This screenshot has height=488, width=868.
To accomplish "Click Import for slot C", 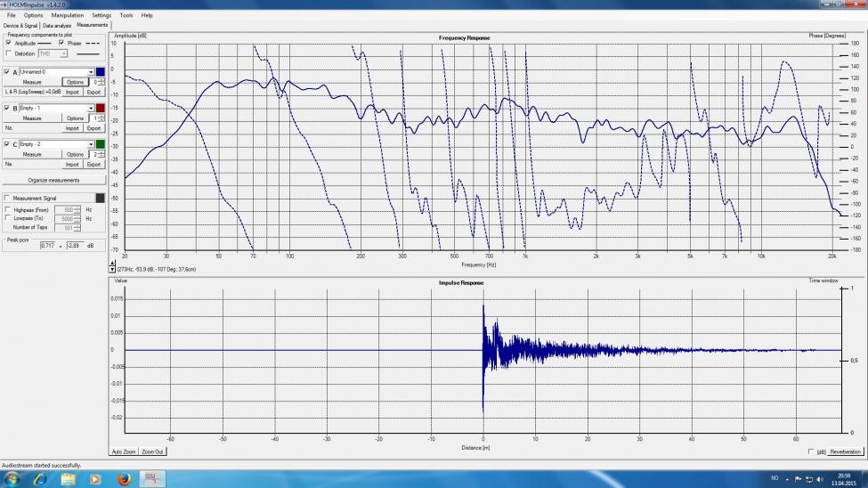I will (x=72, y=165).
